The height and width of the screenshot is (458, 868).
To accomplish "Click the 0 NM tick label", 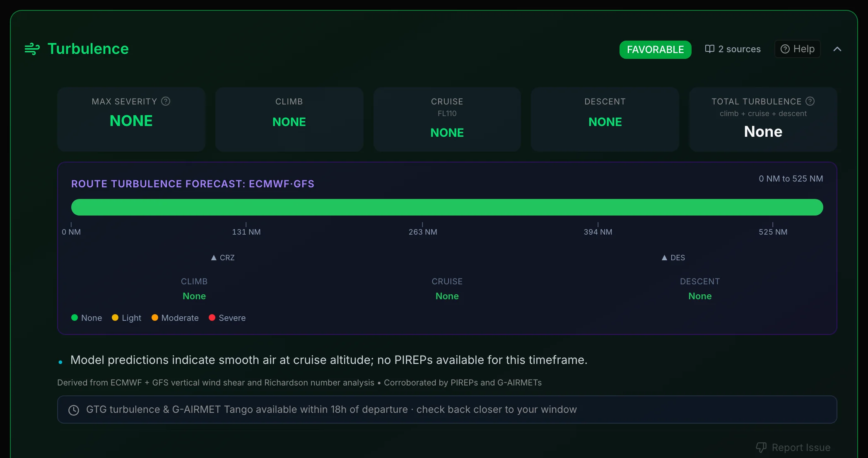I will 71,232.
